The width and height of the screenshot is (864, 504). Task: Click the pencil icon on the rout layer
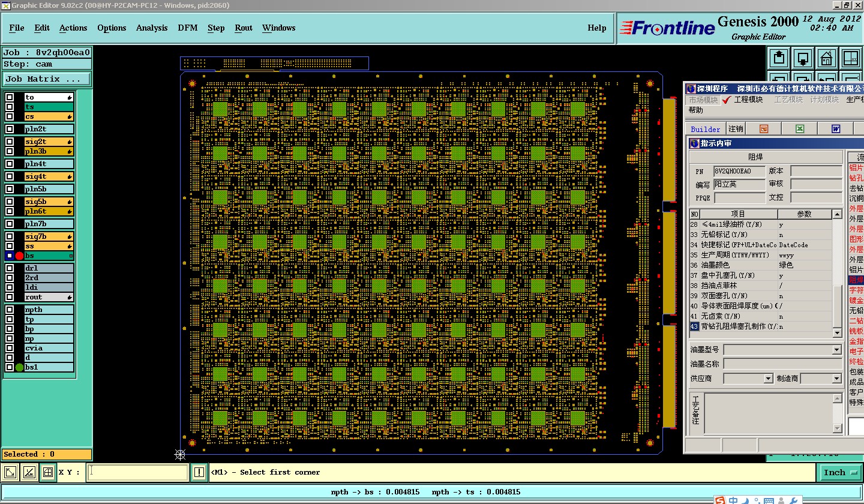[70, 297]
